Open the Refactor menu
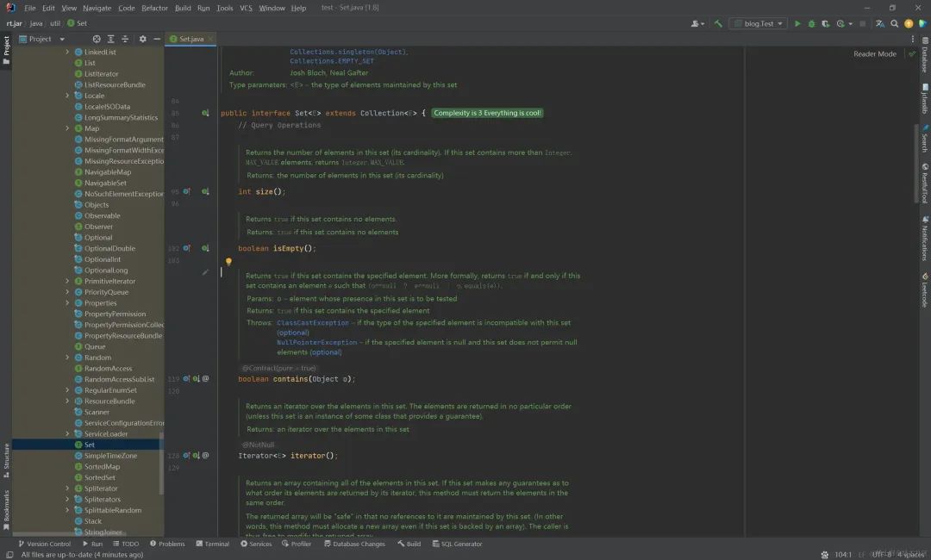The image size is (931, 560). (x=155, y=8)
